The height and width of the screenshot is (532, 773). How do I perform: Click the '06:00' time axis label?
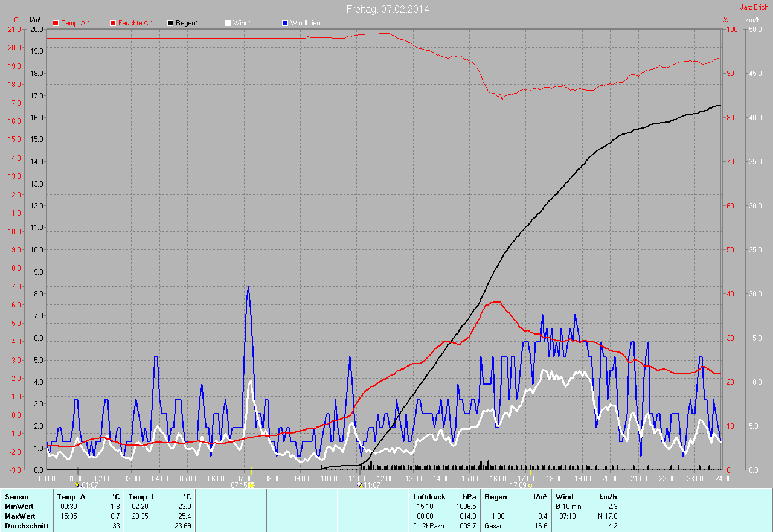click(216, 478)
